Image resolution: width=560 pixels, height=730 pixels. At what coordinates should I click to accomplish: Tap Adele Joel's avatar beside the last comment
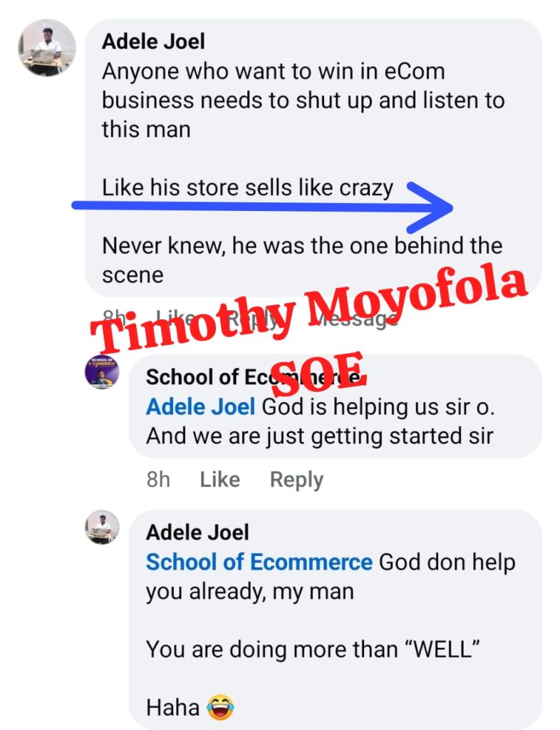pos(102,528)
